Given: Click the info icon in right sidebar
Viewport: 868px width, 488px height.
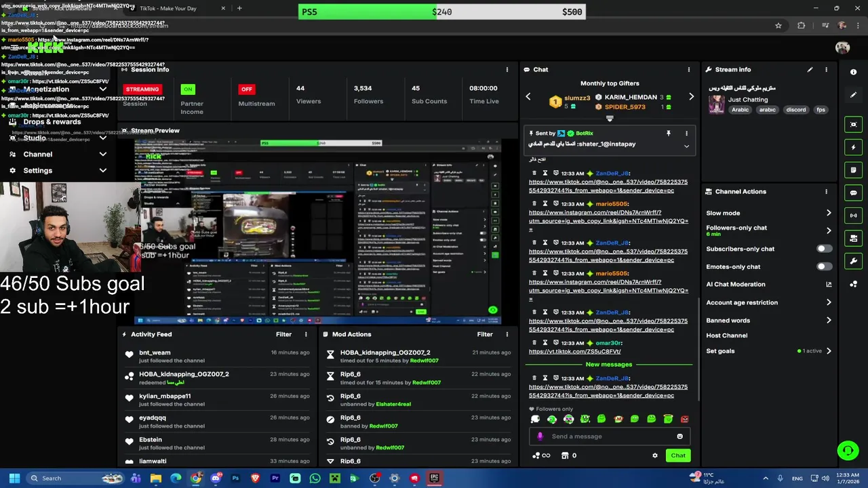Looking at the screenshot, I should pyautogui.click(x=854, y=72).
